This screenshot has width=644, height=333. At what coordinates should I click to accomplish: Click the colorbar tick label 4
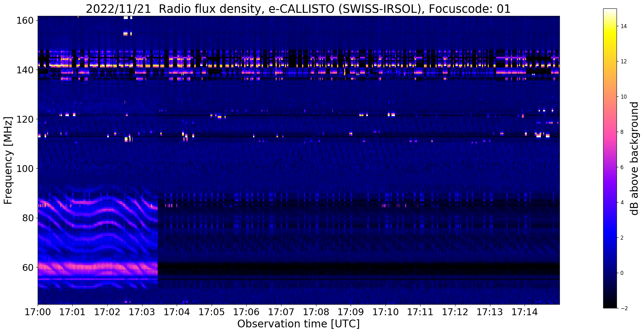pyautogui.click(x=622, y=203)
